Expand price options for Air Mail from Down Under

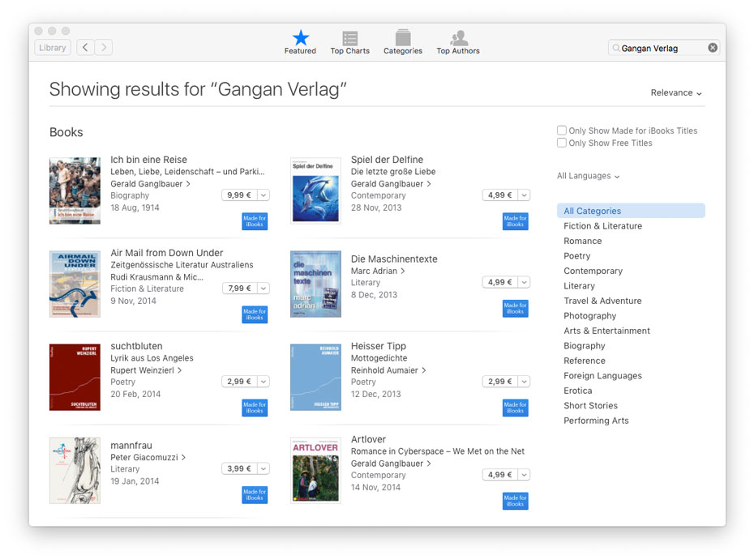tap(263, 289)
